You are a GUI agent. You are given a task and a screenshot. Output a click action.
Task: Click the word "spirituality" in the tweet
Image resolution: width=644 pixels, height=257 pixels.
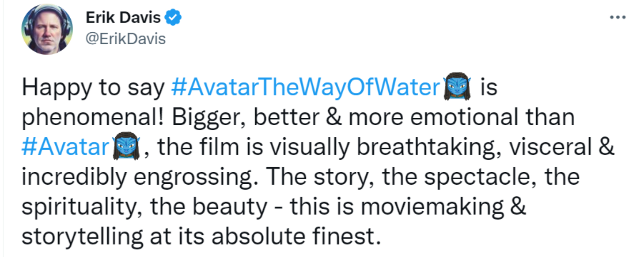[x=79, y=207]
